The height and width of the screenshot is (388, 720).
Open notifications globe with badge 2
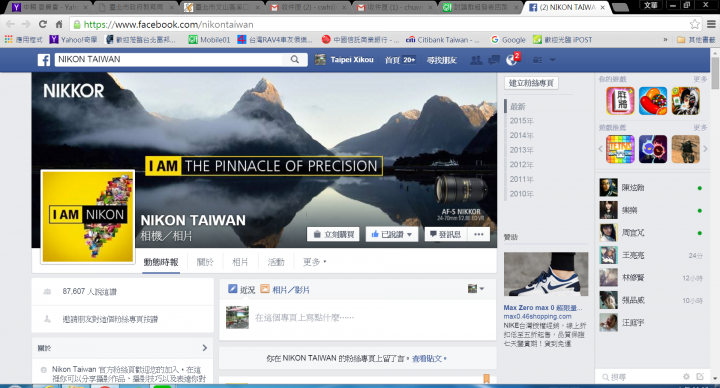click(x=512, y=60)
